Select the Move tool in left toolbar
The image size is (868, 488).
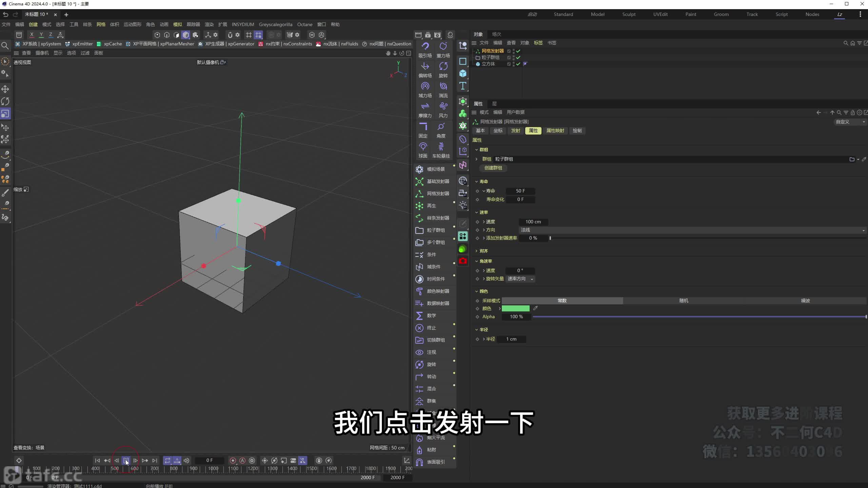point(5,89)
